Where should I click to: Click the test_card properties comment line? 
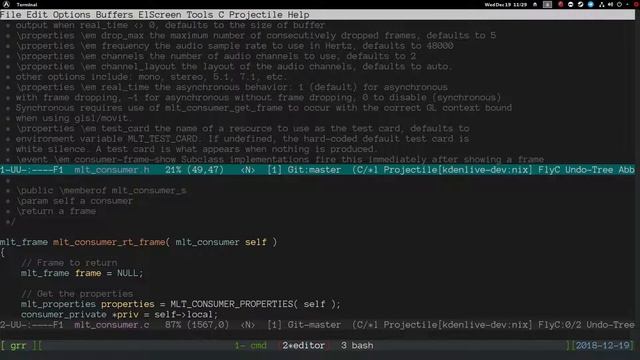tap(242, 129)
